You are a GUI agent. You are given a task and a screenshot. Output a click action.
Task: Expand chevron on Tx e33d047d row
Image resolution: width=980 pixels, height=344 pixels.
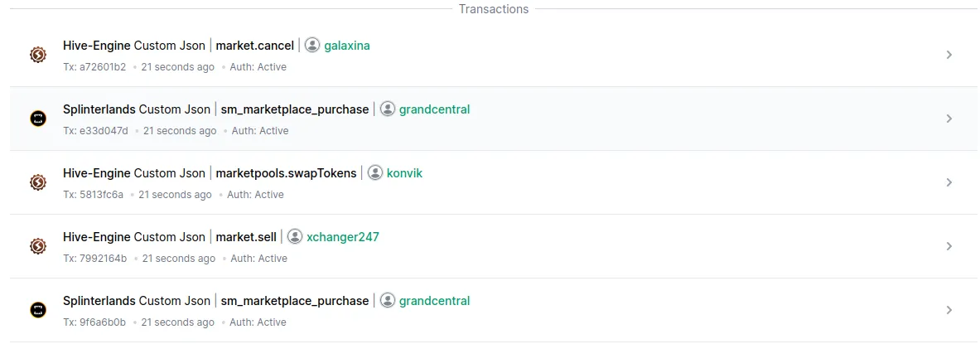click(x=949, y=119)
